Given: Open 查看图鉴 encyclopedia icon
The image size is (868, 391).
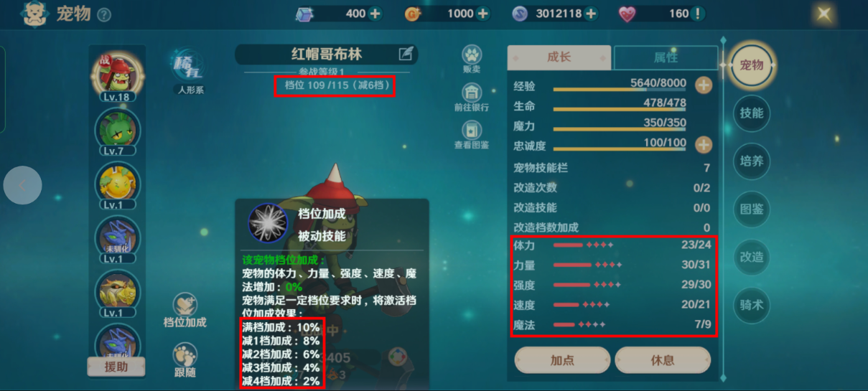Looking at the screenshot, I should (x=472, y=130).
